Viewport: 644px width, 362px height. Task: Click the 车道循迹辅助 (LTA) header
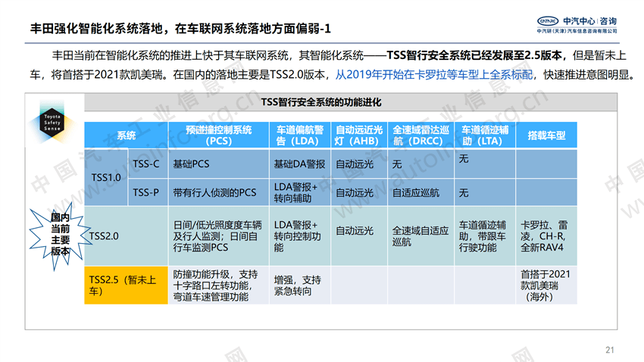pyautogui.click(x=485, y=135)
